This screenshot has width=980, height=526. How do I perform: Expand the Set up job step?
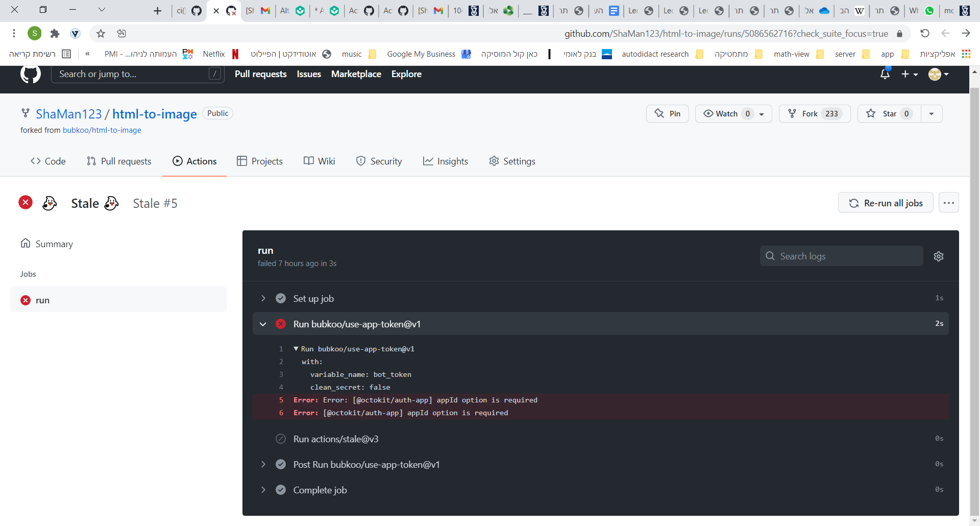(x=263, y=298)
